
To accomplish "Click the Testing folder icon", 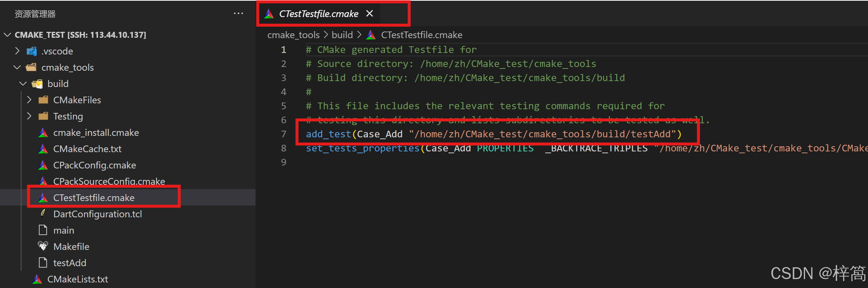I will pyautogui.click(x=43, y=116).
